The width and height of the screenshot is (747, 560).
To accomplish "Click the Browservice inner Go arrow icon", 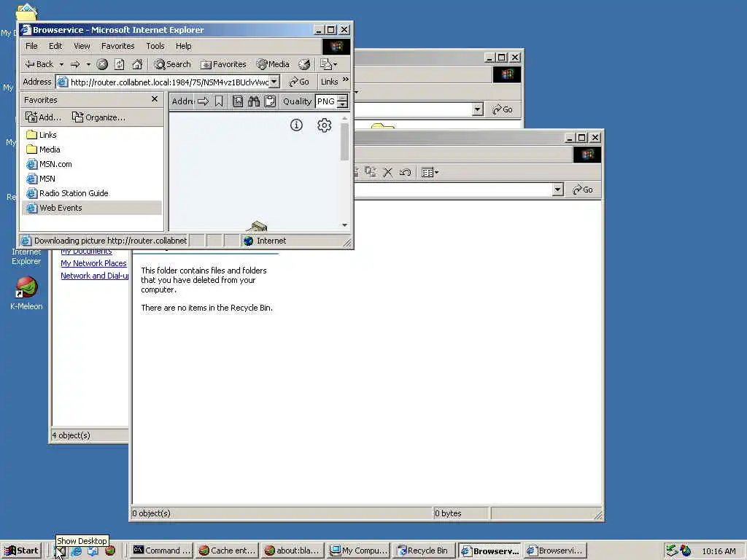I will click(203, 101).
